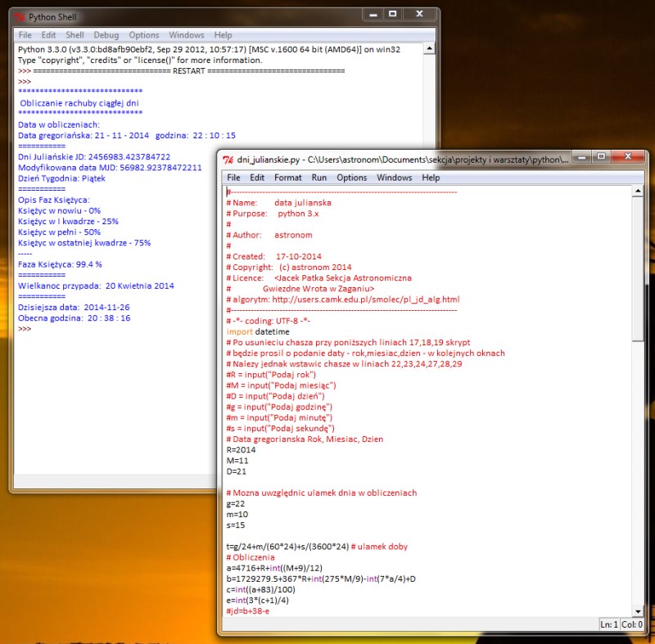Open Options menu in dni_julianskie.py editor
This screenshot has height=644, width=655.
(x=352, y=178)
